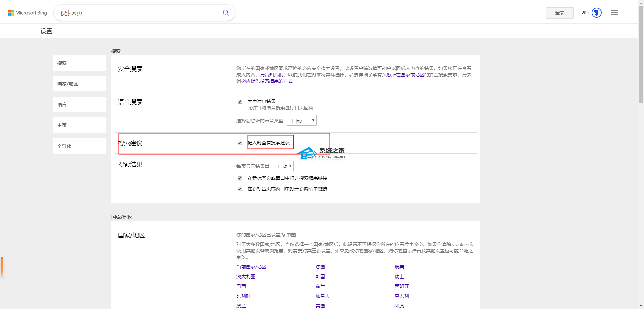Click the 登录 sign-in button

tap(559, 13)
